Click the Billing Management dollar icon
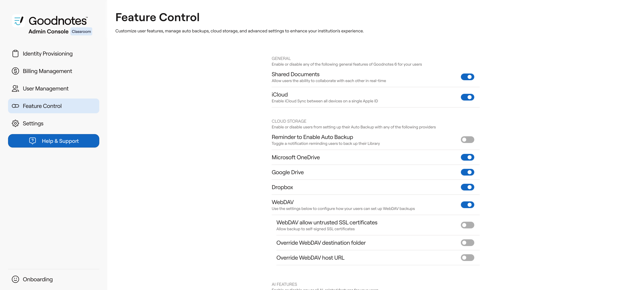This screenshot has width=644, height=290. click(x=15, y=71)
